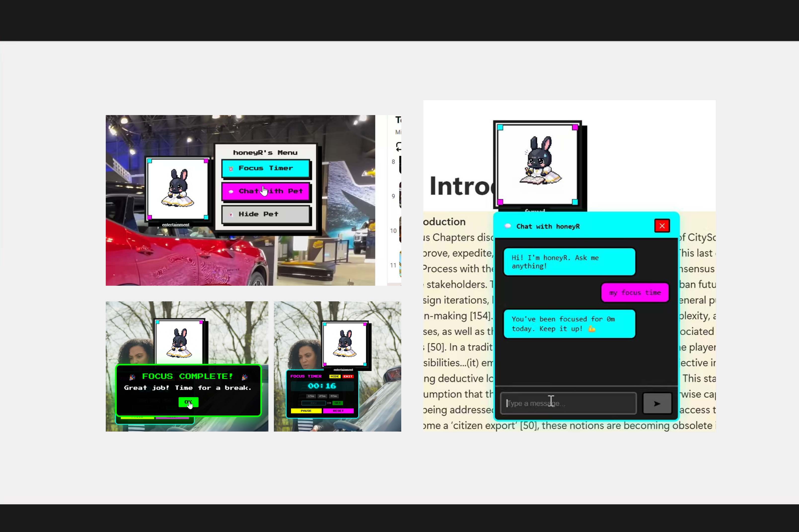
Task: Click the green SET button for custom minutes
Action: [337, 403]
